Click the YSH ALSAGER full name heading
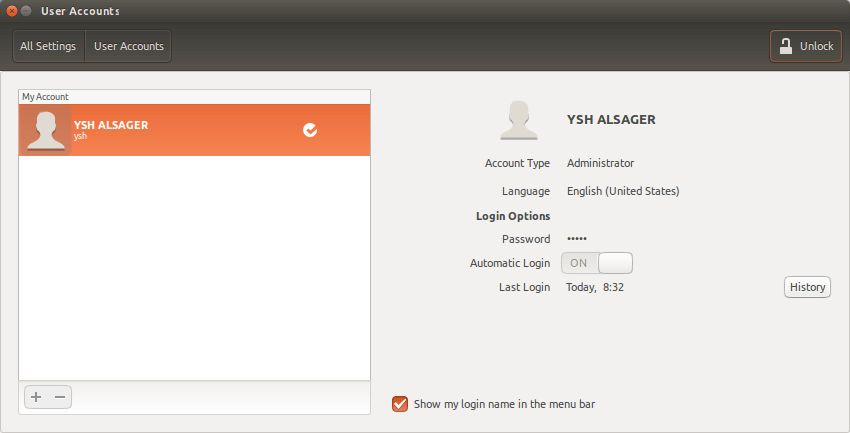 pos(611,120)
